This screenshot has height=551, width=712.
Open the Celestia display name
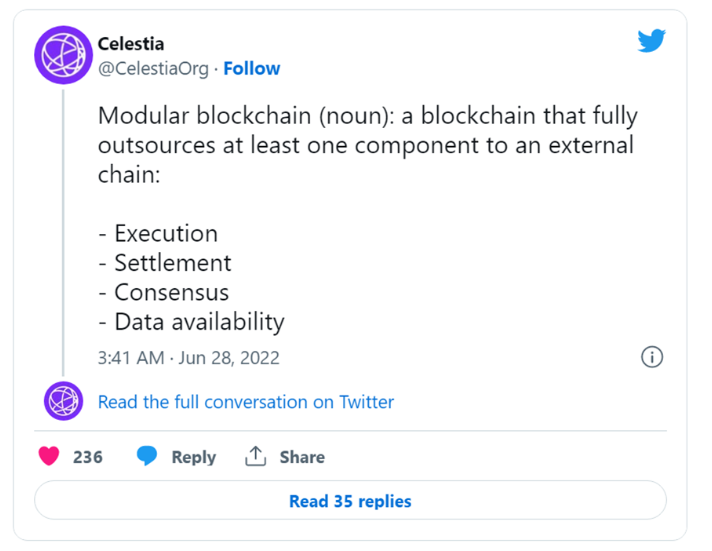[131, 44]
